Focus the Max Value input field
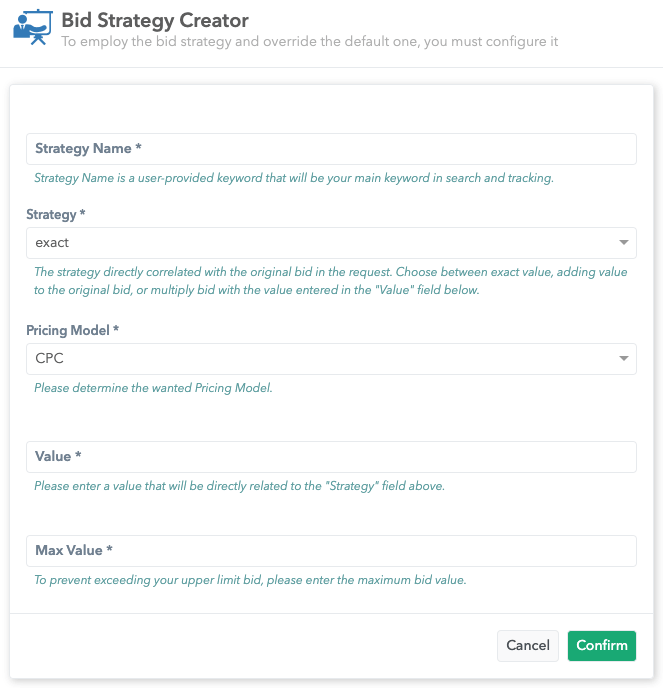This screenshot has width=663, height=688. 331,551
